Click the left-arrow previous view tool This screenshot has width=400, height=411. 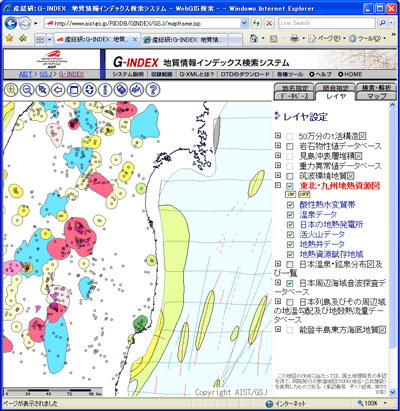58,90
